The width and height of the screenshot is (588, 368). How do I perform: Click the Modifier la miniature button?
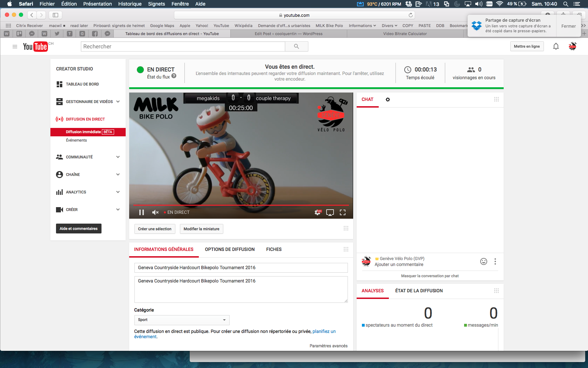pyautogui.click(x=201, y=229)
